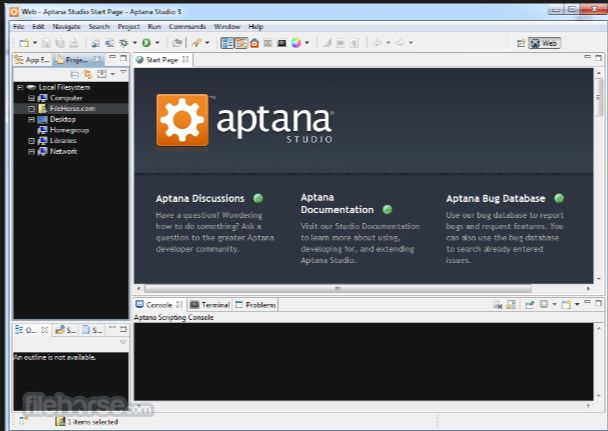Open the Aptana Bug Database link

496,198
